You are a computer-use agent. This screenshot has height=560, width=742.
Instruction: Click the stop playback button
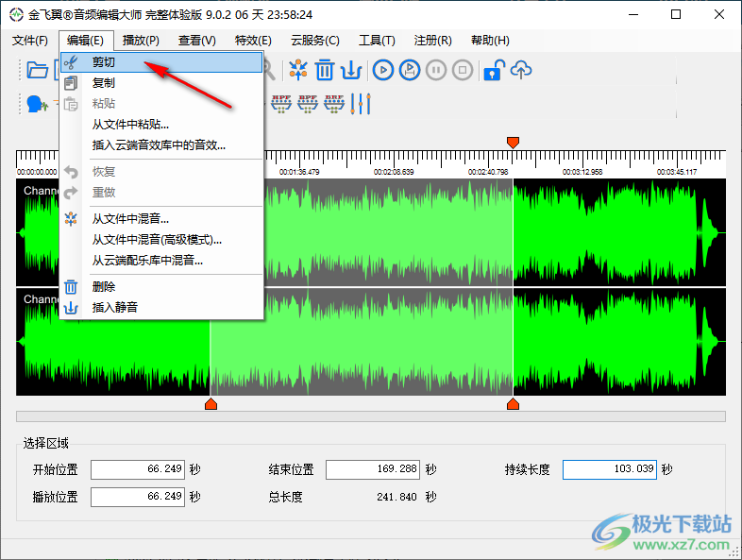[x=463, y=70]
